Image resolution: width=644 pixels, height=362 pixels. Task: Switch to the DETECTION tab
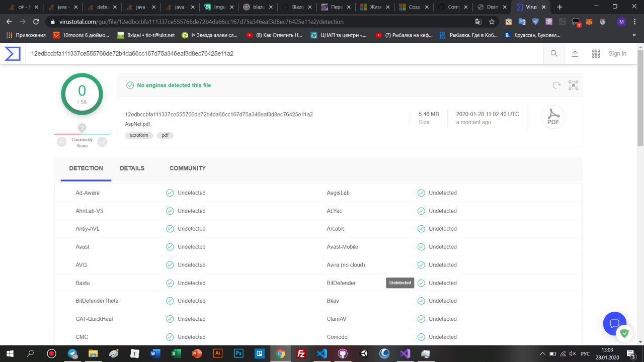(x=86, y=168)
